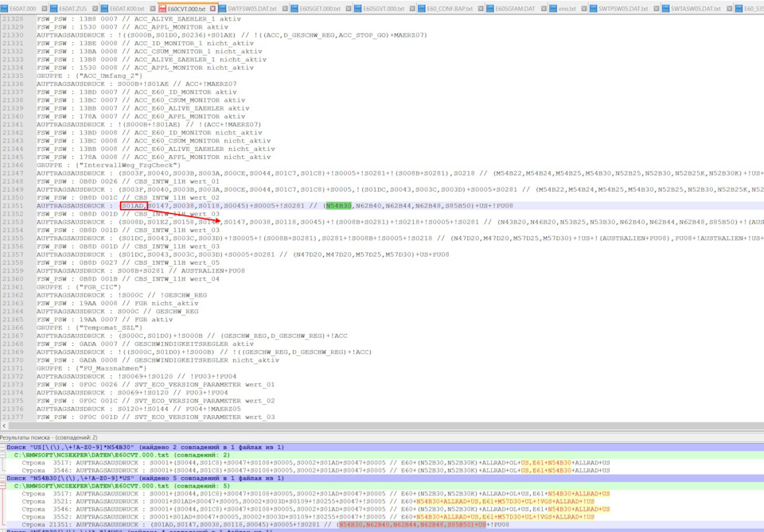
Task: Collapse the 'N54B30...US' search results group
Action: pos(3,478)
